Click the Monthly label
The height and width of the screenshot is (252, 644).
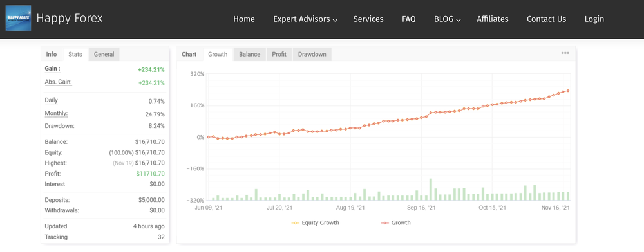point(56,114)
